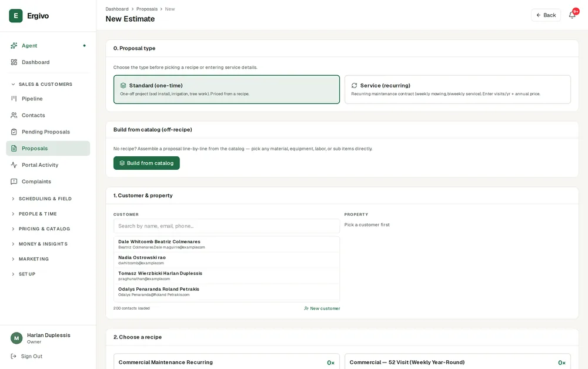
Task: Click 'Pick a customer first' text
Action: pyautogui.click(x=367, y=225)
